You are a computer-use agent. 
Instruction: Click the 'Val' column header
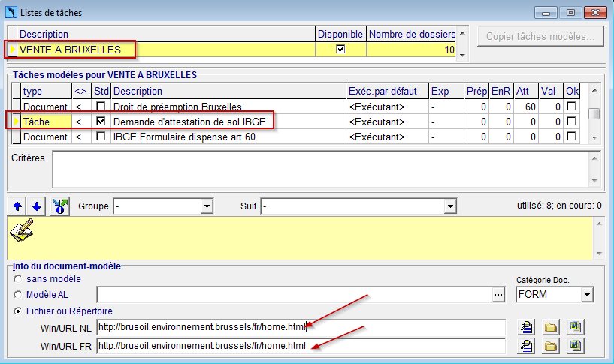[551, 91]
